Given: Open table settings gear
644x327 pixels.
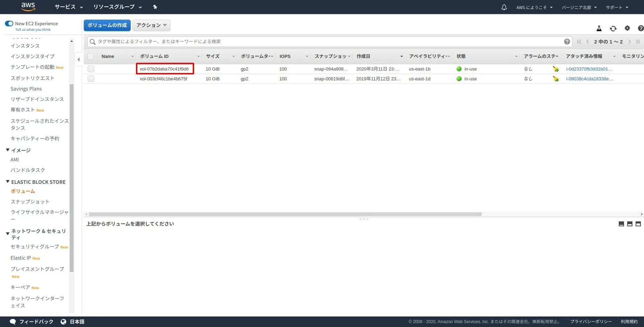Looking at the screenshot, I should pos(627,28).
